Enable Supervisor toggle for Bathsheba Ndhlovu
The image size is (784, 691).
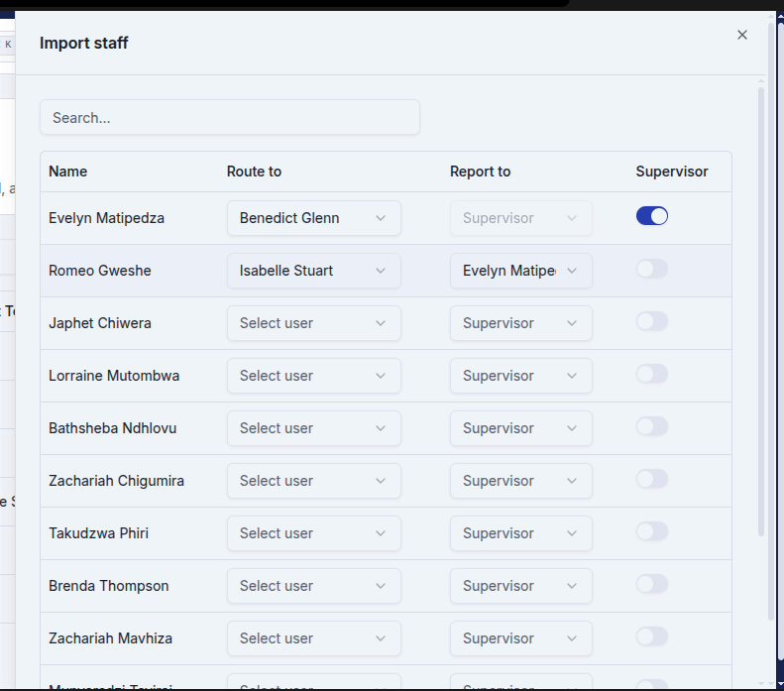(x=651, y=426)
